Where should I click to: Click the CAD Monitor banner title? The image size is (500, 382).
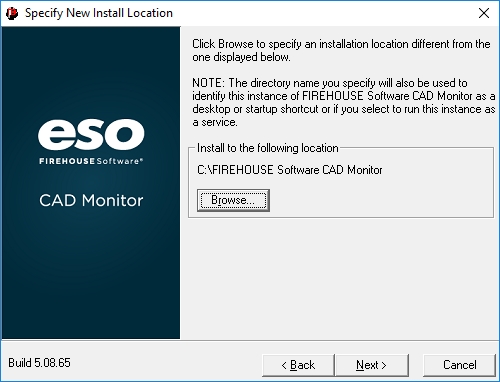click(91, 200)
